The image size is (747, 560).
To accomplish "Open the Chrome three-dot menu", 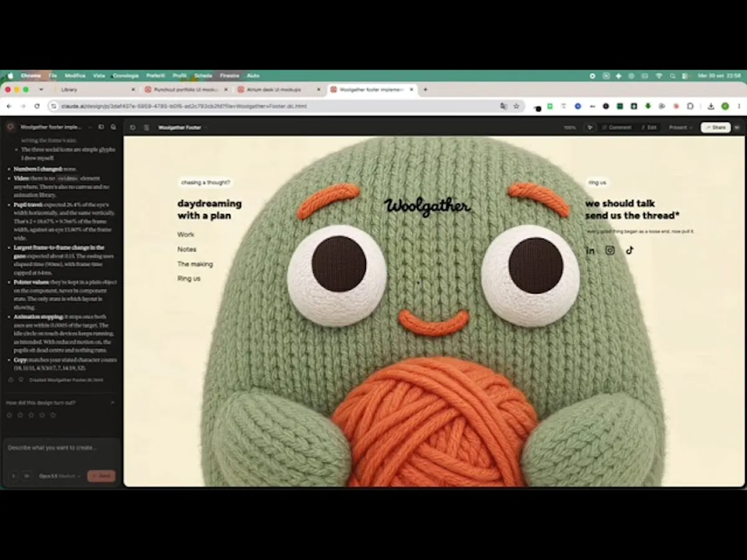I will [x=739, y=106].
